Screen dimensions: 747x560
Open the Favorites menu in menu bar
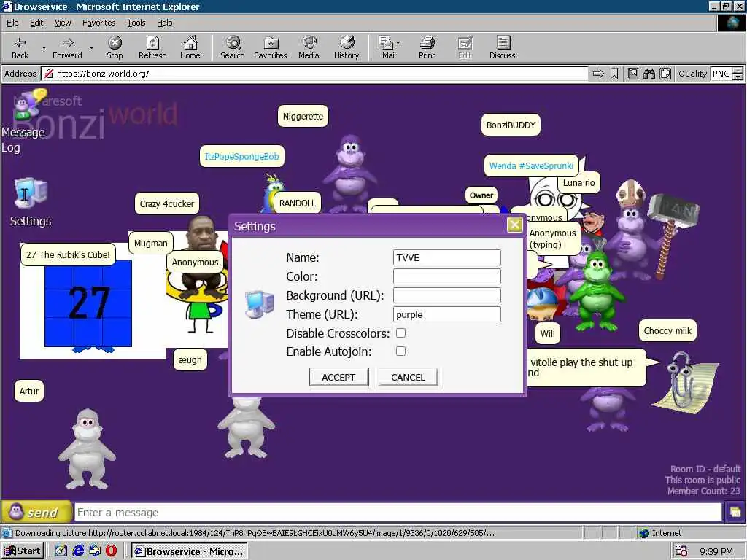pyautogui.click(x=98, y=23)
